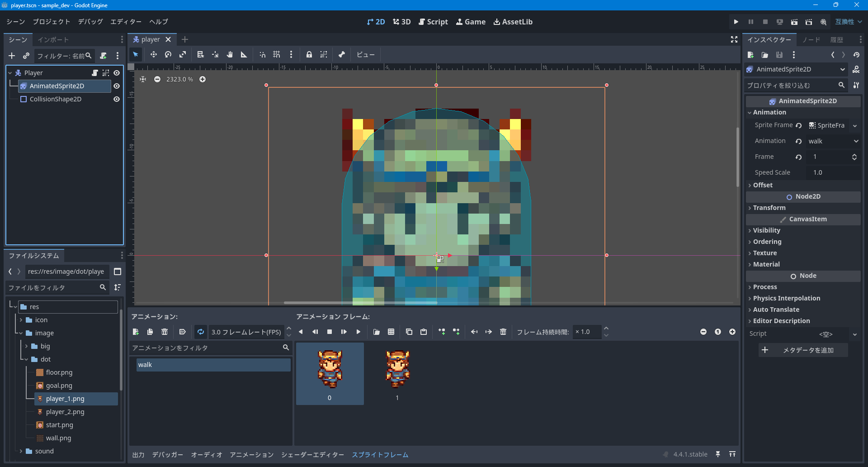This screenshot has width=868, height=467.
Task: Select the Ruler mode tool
Action: [244, 55]
